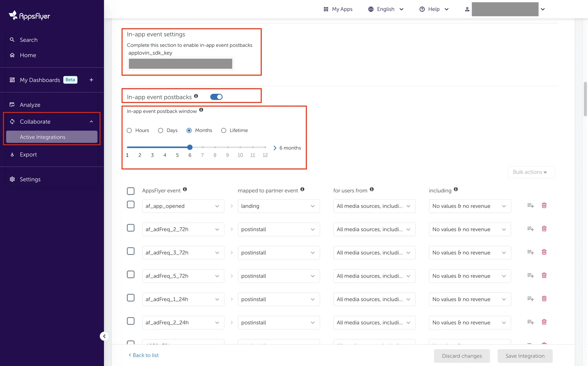
Task: Delete the af_app_opened event row
Action: [544, 205]
